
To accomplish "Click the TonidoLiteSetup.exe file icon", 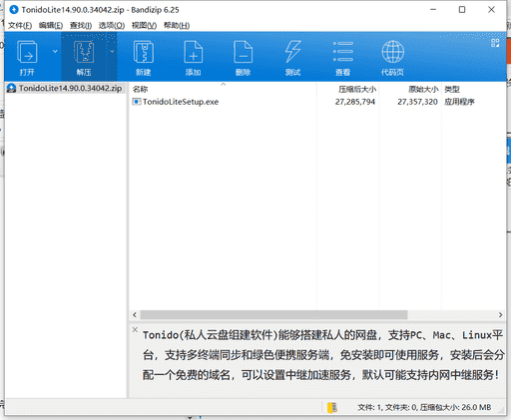I will coord(137,102).
